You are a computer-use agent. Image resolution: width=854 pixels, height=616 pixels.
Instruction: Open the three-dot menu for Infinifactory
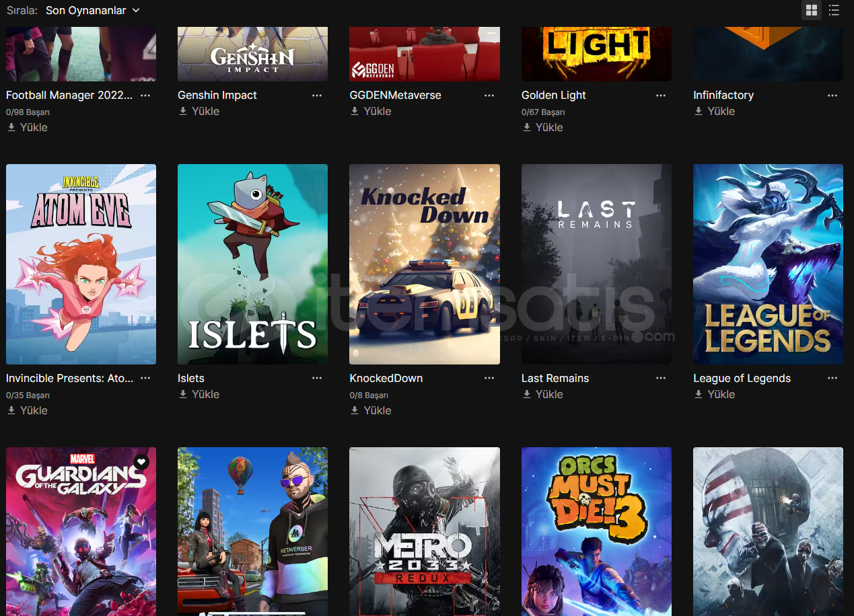[x=832, y=95]
